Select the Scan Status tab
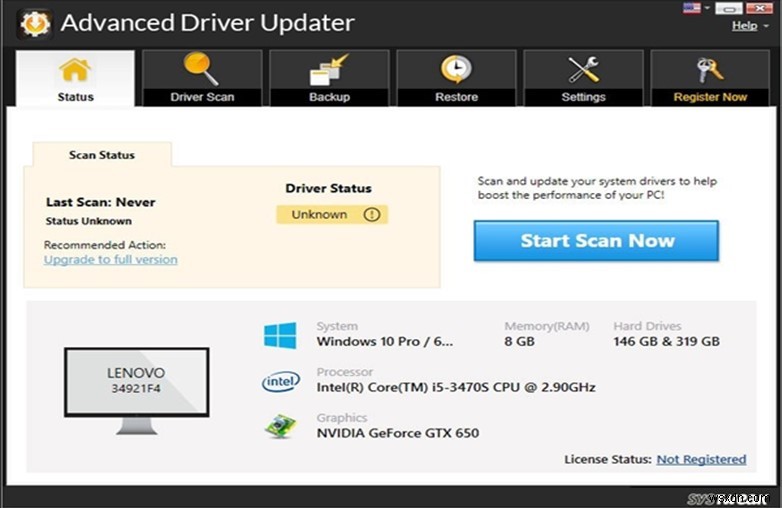This screenshot has width=782, height=508. 102,155
